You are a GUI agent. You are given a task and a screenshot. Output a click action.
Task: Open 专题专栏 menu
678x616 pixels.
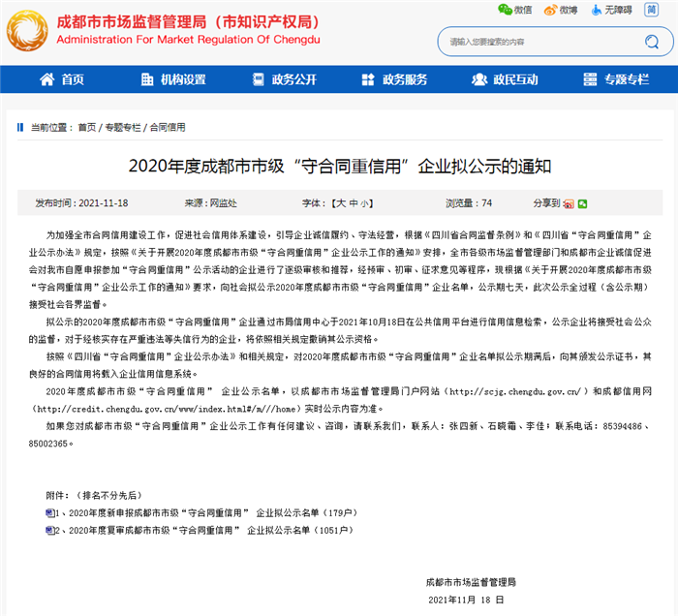pos(616,79)
